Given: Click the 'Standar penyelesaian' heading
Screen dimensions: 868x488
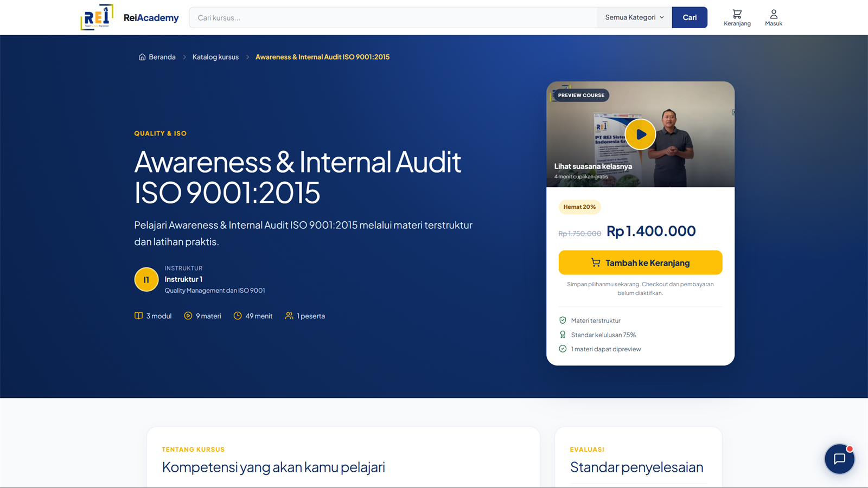Looking at the screenshot, I should tap(636, 467).
